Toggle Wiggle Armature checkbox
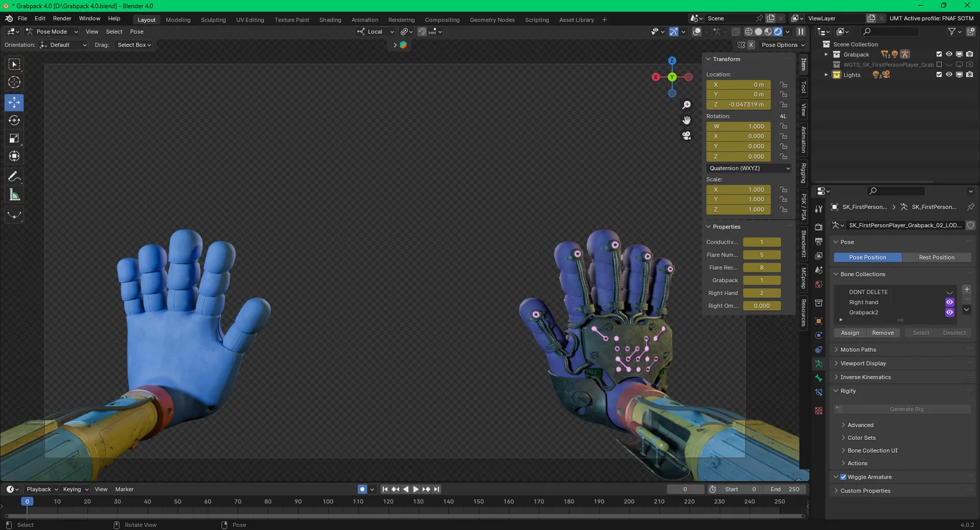 [843, 477]
